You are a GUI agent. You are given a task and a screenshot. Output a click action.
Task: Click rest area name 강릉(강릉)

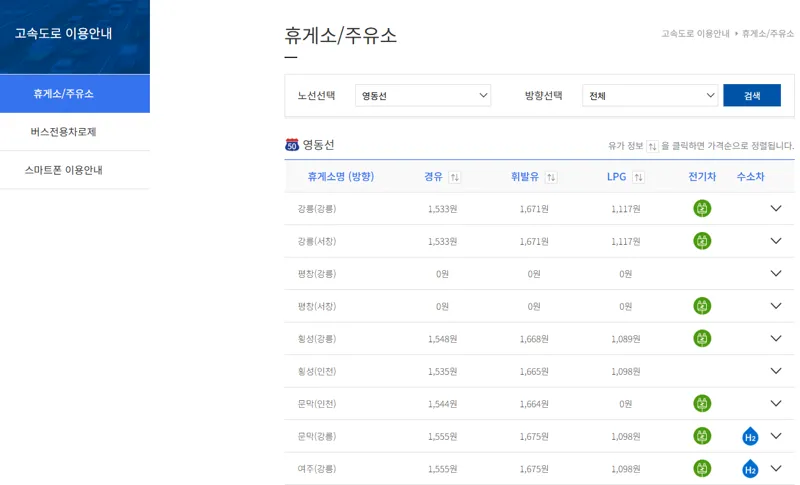(317, 209)
